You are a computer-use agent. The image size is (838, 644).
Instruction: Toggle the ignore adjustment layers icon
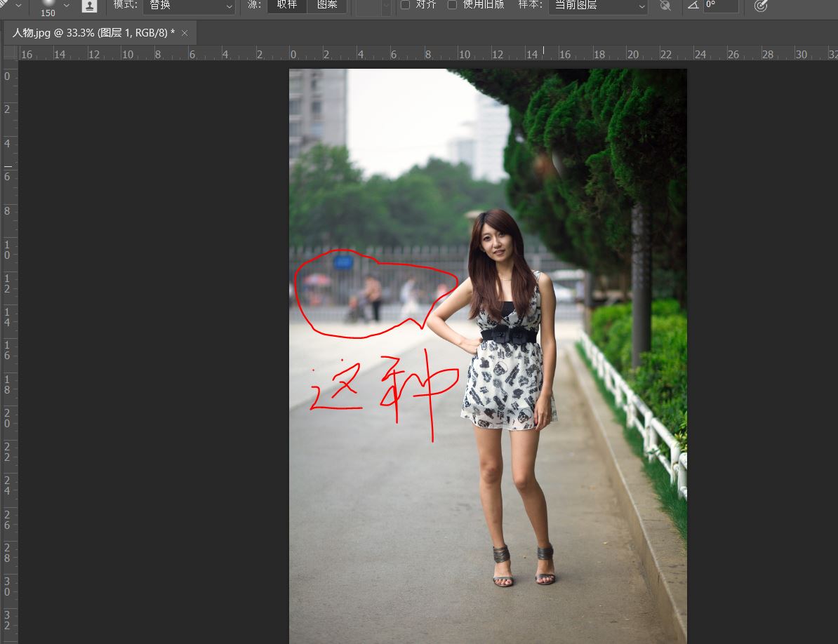click(665, 6)
